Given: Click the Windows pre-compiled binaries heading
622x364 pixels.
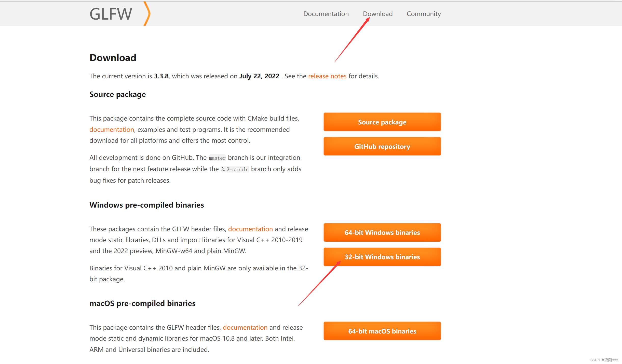Looking at the screenshot, I should pos(147,205).
